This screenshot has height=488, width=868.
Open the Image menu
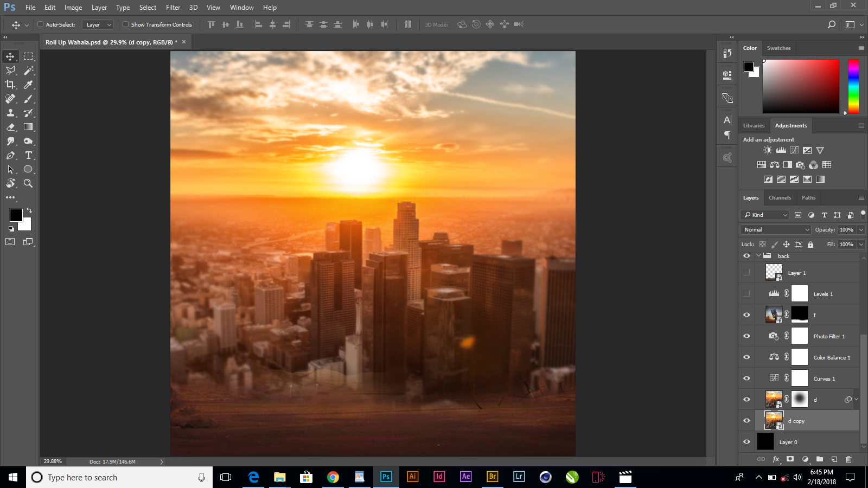[73, 8]
